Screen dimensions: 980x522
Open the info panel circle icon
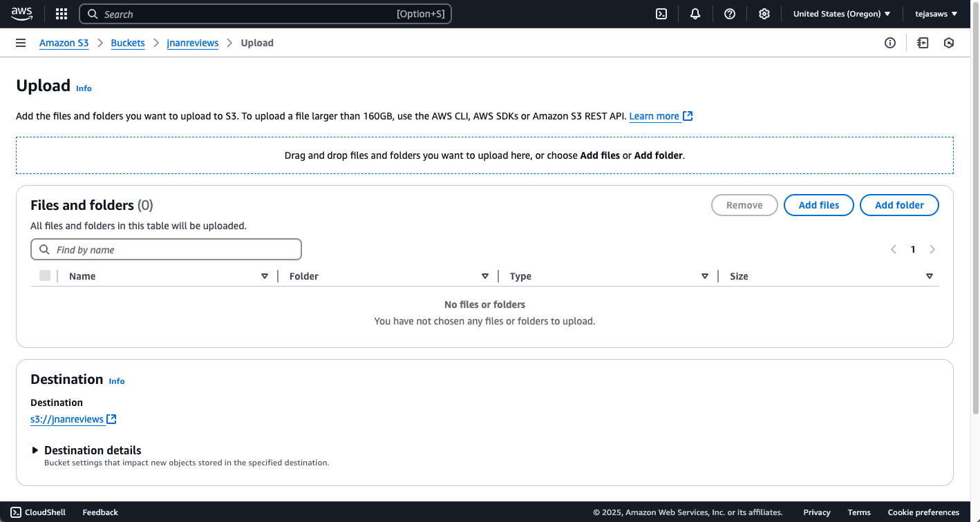[890, 43]
